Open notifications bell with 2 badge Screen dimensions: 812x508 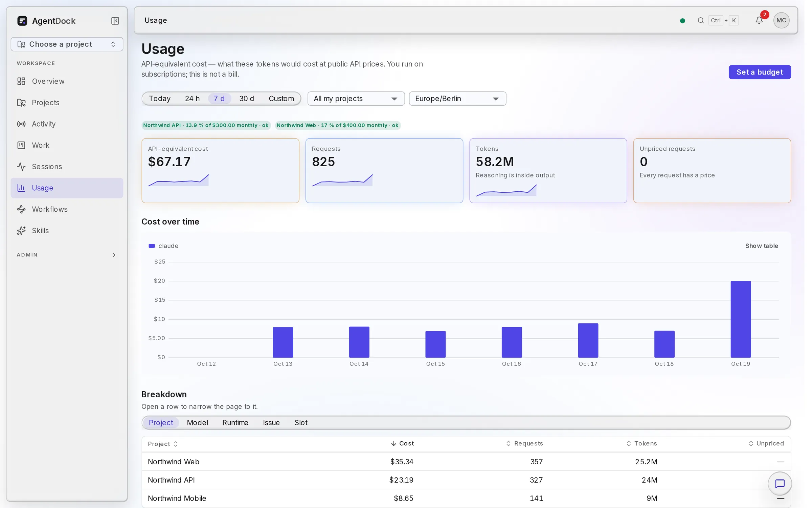759,20
